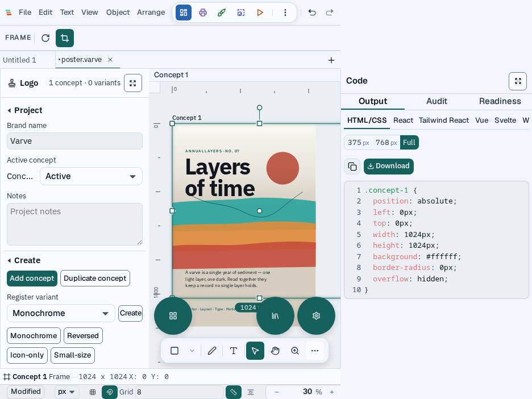Screen dimensions: 532x399
Task: Activate the select arrow tool
Action: [x=255, y=351]
